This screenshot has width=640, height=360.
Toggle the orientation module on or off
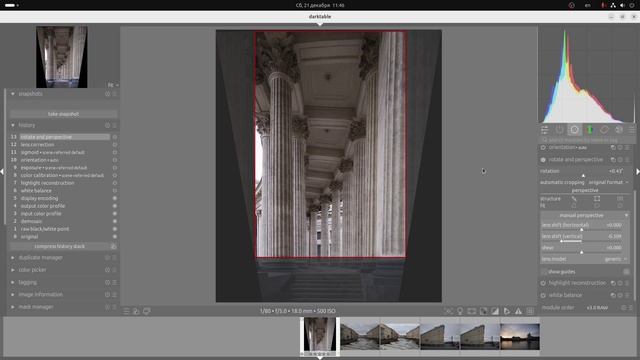[543, 148]
